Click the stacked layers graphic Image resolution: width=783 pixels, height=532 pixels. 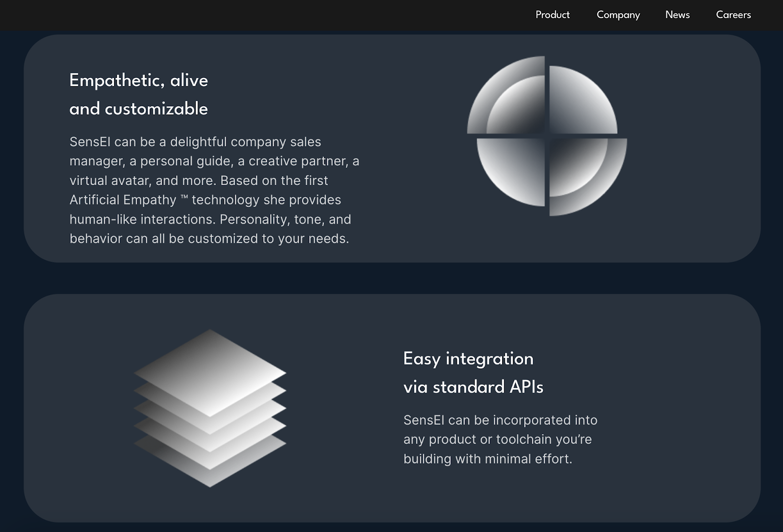(210, 408)
